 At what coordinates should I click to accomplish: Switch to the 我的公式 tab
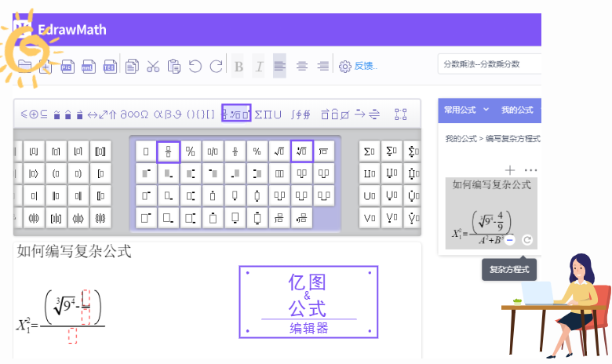(517, 110)
